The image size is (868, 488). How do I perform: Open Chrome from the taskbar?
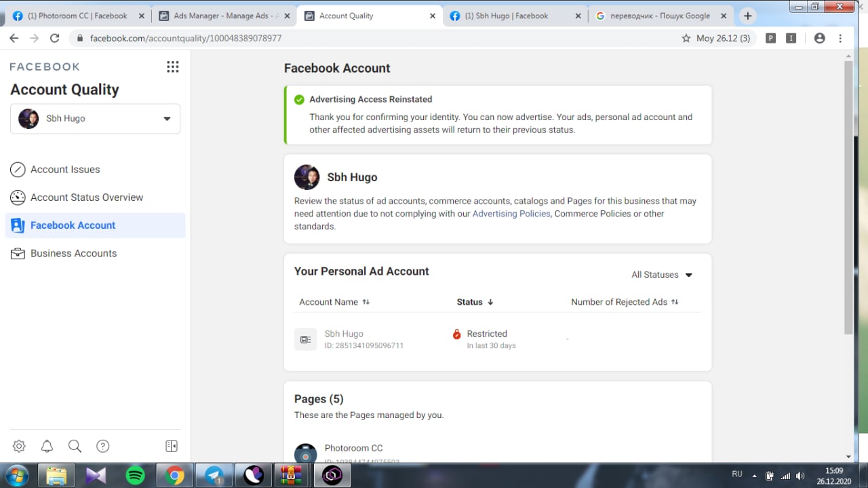(174, 475)
